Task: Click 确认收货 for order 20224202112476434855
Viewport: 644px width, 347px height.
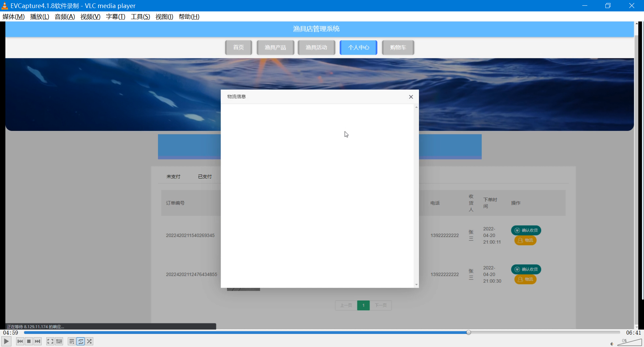Action: (x=526, y=269)
